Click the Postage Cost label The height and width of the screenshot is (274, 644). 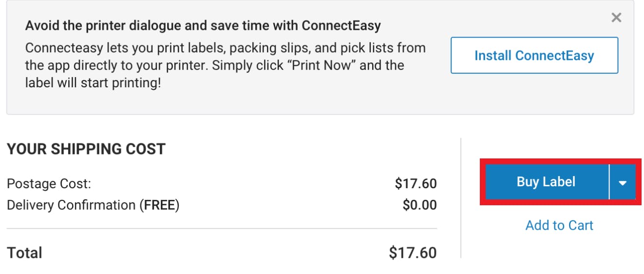[x=49, y=184]
